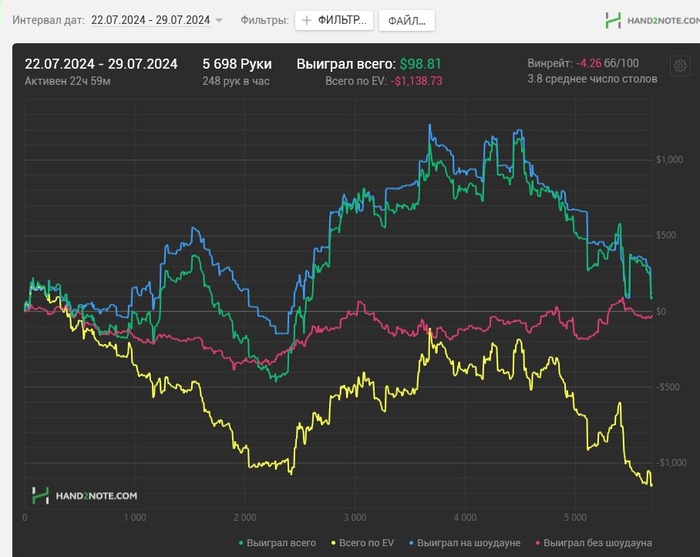Click the pink legend dot for Выиграл без шоудауна
This screenshot has width=700, height=557.
tap(538, 543)
